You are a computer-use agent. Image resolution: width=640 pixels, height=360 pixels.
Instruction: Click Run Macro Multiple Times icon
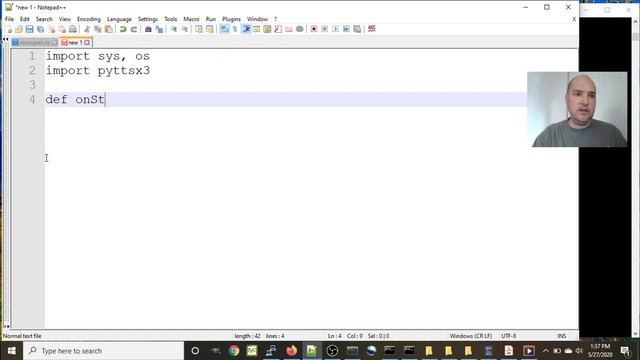pyautogui.click(x=346, y=29)
